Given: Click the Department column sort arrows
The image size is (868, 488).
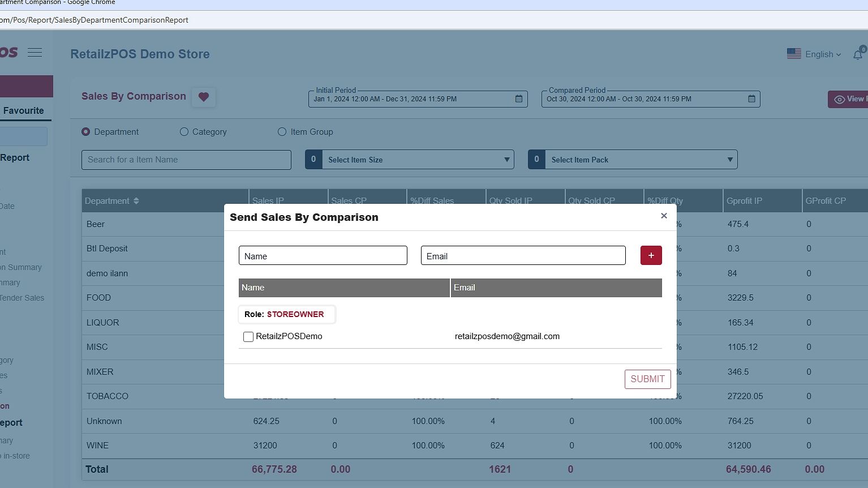Looking at the screenshot, I should pyautogui.click(x=136, y=201).
